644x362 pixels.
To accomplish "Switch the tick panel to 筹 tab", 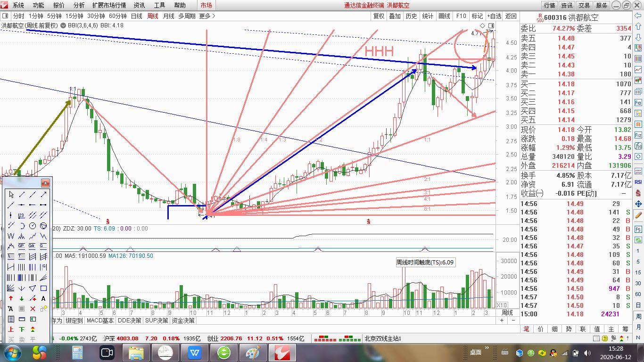I will click(x=626, y=329).
